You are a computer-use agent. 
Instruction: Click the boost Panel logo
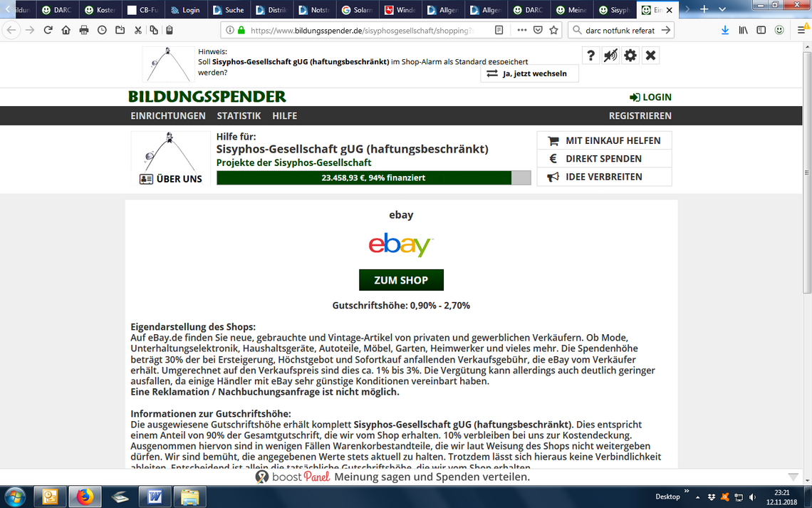coord(293,477)
